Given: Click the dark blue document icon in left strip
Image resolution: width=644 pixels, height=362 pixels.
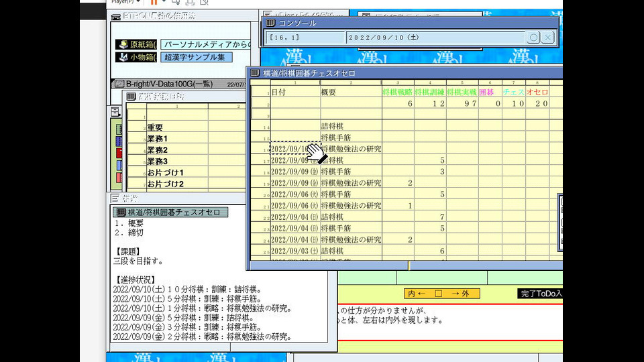Looking at the screenshot, I should [x=119, y=141].
